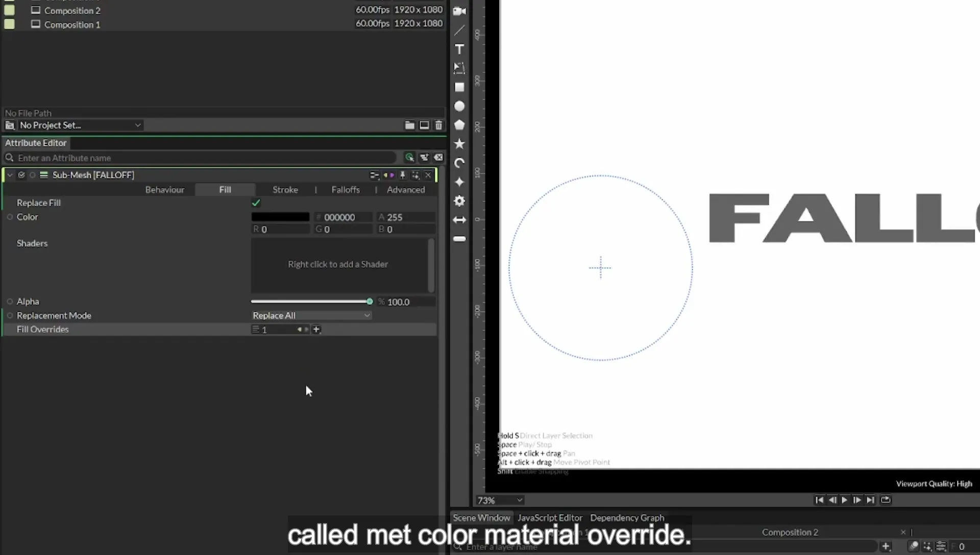The height and width of the screenshot is (555, 980).
Task: Select the double-headed Arrow tool
Action: click(x=459, y=220)
